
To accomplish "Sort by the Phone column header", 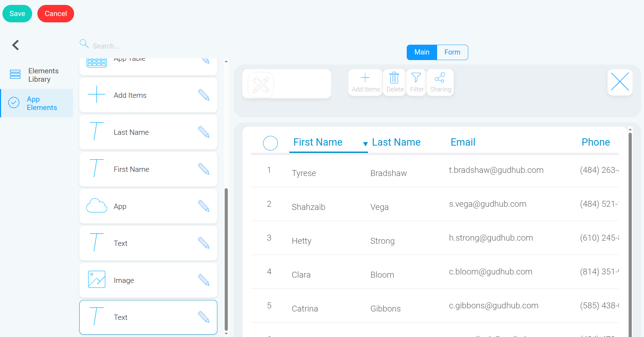I will coord(596,142).
